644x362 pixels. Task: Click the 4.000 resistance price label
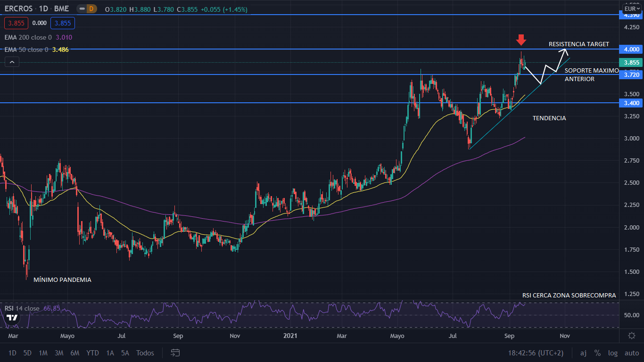click(x=631, y=49)
